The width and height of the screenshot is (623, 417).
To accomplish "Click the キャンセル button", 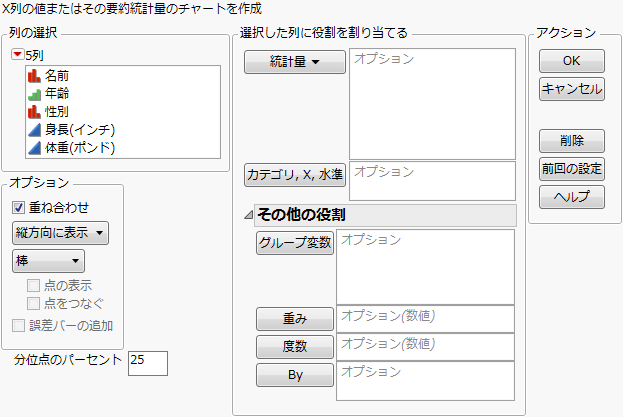I will pyautogui.click(x=571, y=88).
